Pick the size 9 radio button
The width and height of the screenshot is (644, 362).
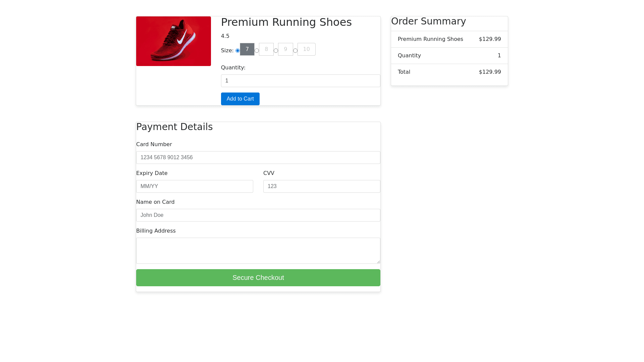(x=276, y=51)
